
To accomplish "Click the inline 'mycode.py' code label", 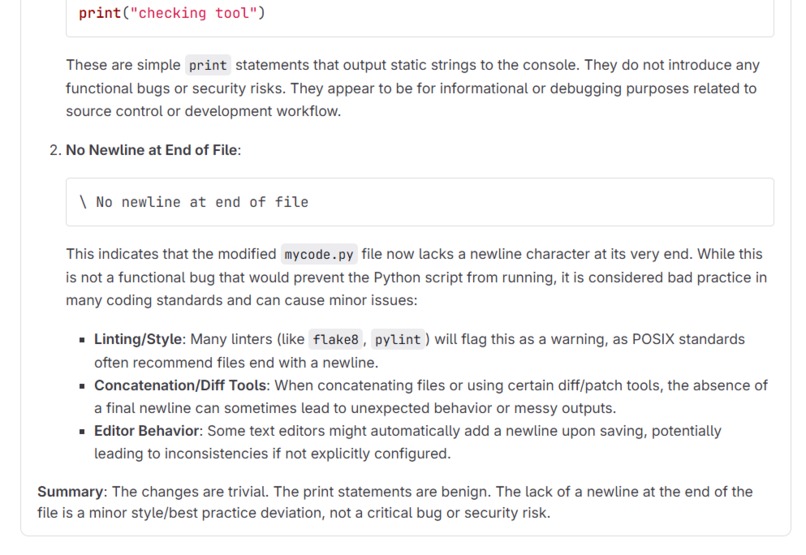I will (x=317, y=255).
